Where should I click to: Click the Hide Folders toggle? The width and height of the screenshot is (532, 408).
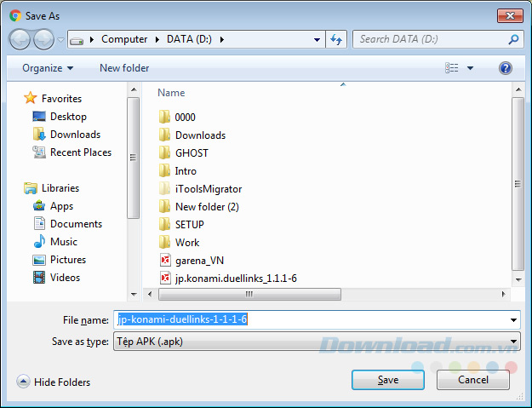click(54, 382)
